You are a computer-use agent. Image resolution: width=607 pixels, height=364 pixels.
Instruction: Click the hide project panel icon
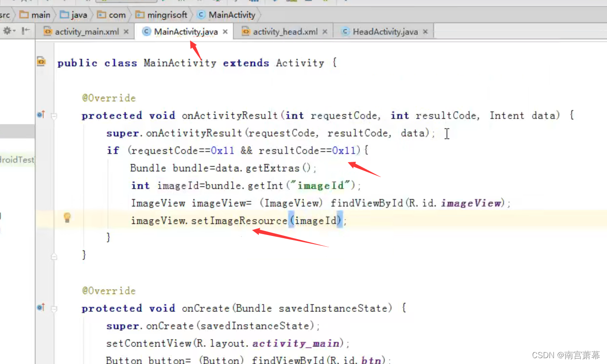pos(26,31)
